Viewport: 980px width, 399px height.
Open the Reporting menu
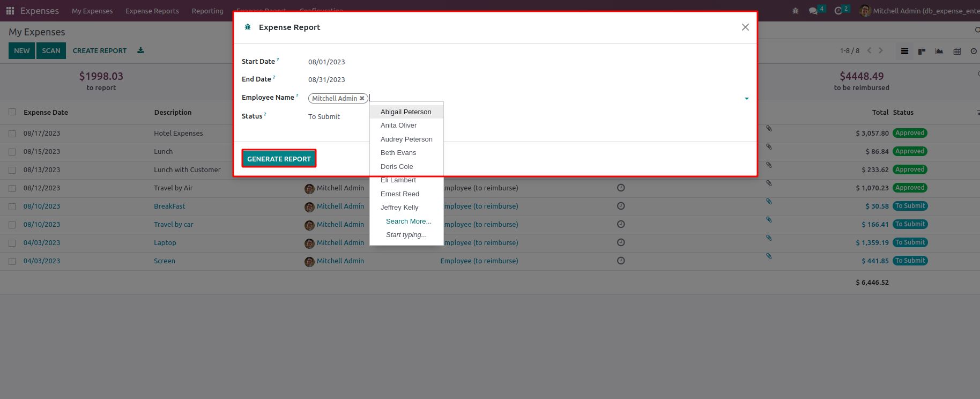tap(207, 11)
